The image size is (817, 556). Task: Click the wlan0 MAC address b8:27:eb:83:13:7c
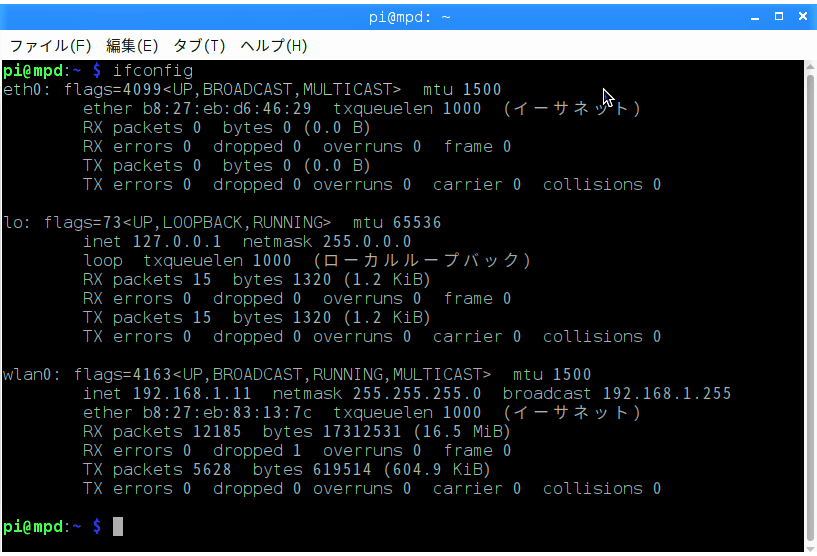coord(227,413)
